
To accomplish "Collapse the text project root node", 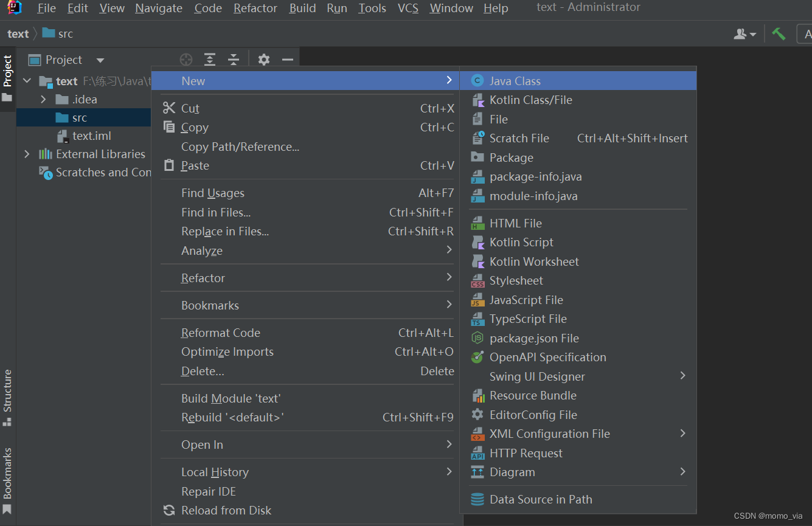I will [x=27, y=81].
